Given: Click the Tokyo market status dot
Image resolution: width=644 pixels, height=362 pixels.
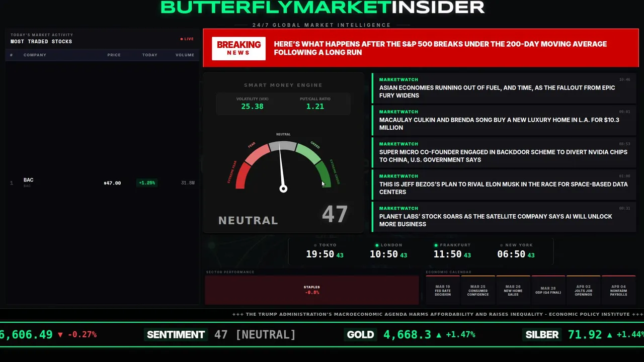Looking at the screenshot, I should (x=315, y=245).
